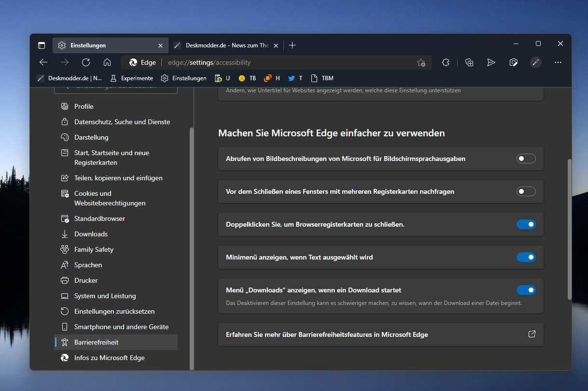Maximize the Edge window
Image resolution: width=588 pixels, height=391 pixels.
pyautogui.click(x=538, y=43)
